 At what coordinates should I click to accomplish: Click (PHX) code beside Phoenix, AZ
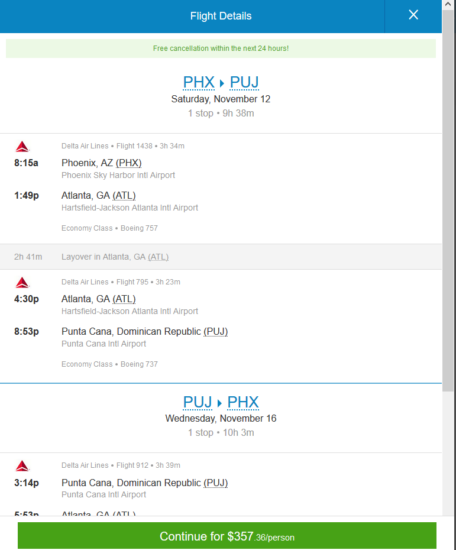[x=128, y=163]
